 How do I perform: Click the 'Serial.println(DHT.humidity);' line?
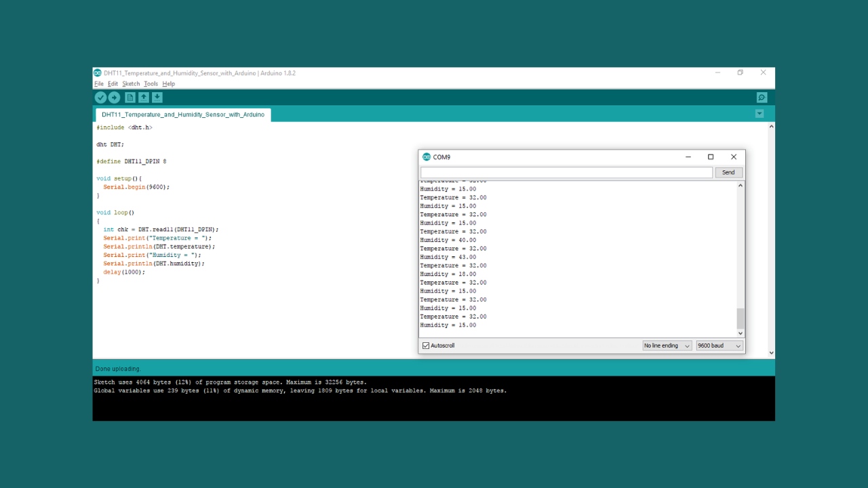tap(154, 264)
